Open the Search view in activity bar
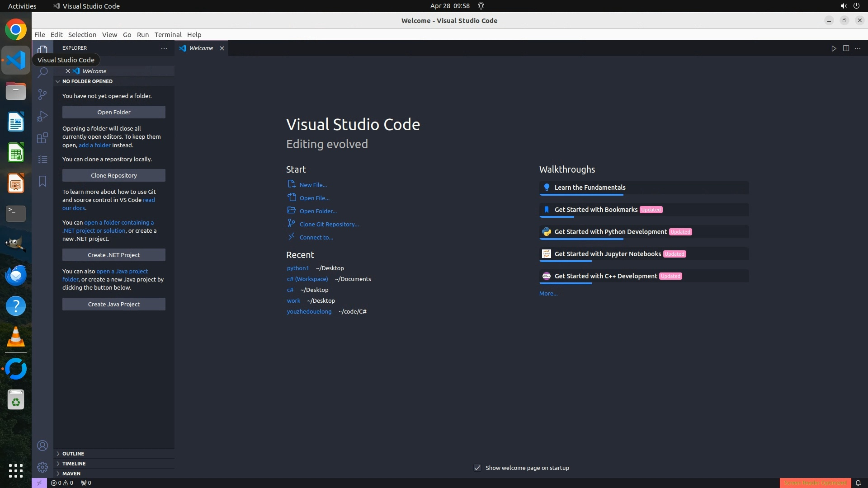 click(42, 72)
